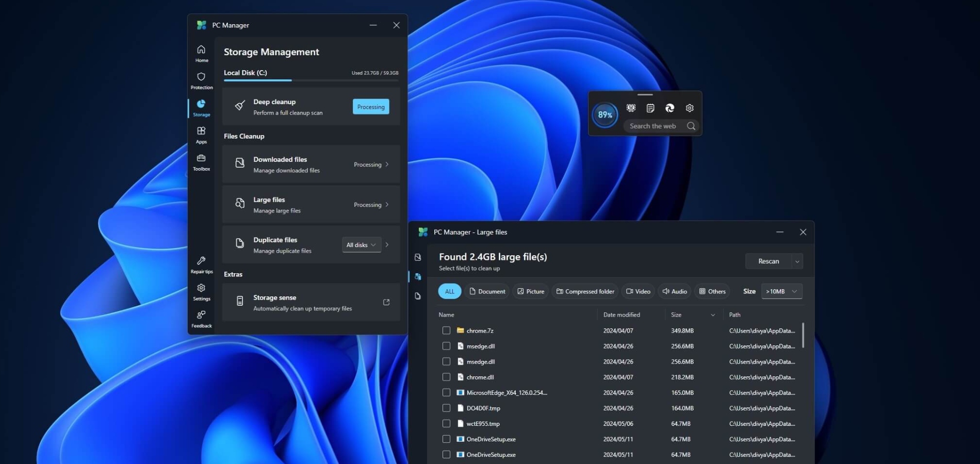The height and width of the screenshot is (464, 980).
Task: Filter by Audio type
Action: 675,291
